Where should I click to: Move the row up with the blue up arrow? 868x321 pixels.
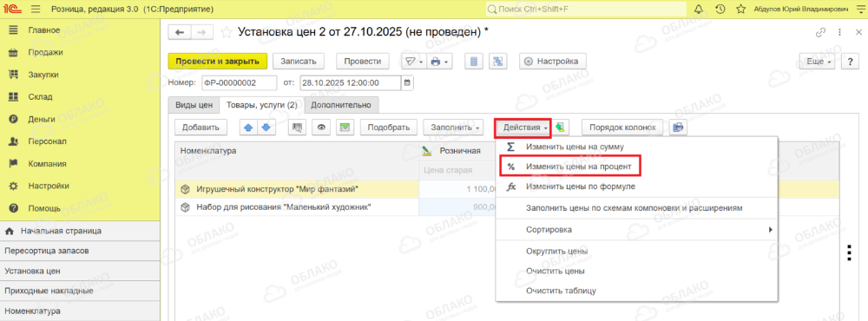click(248, 128)
